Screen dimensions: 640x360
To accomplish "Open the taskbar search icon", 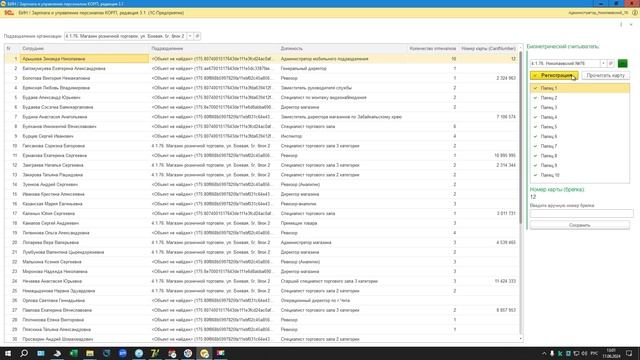I will (x=24, y=353).
